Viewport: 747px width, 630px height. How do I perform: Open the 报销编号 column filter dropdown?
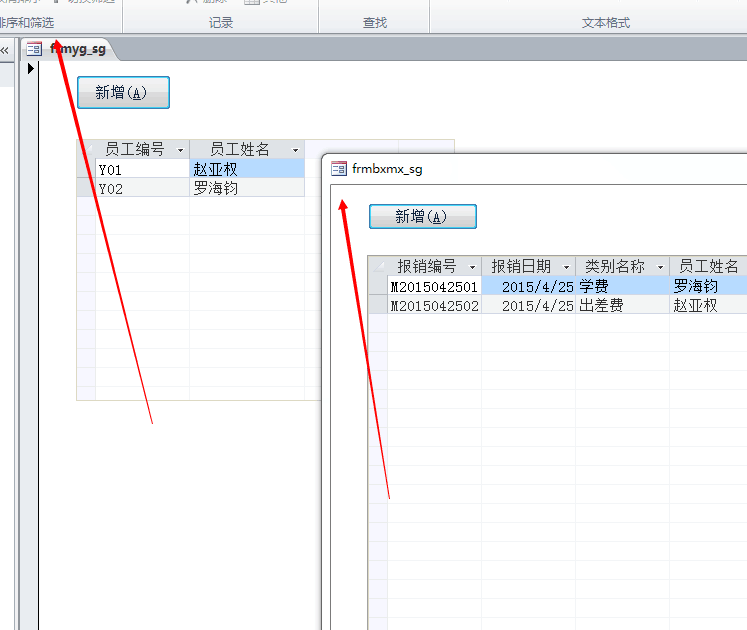pos(472,267)
